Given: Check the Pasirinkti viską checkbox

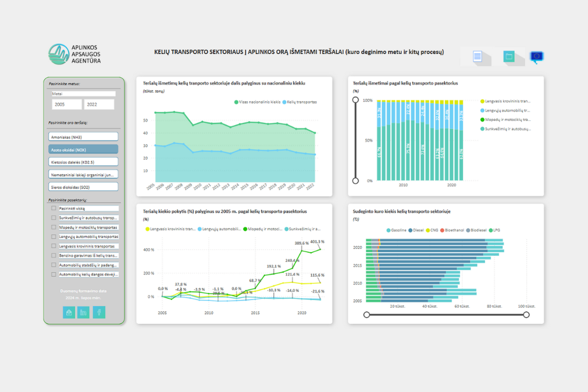Looking at the screenshot, I should pos(54,208).
